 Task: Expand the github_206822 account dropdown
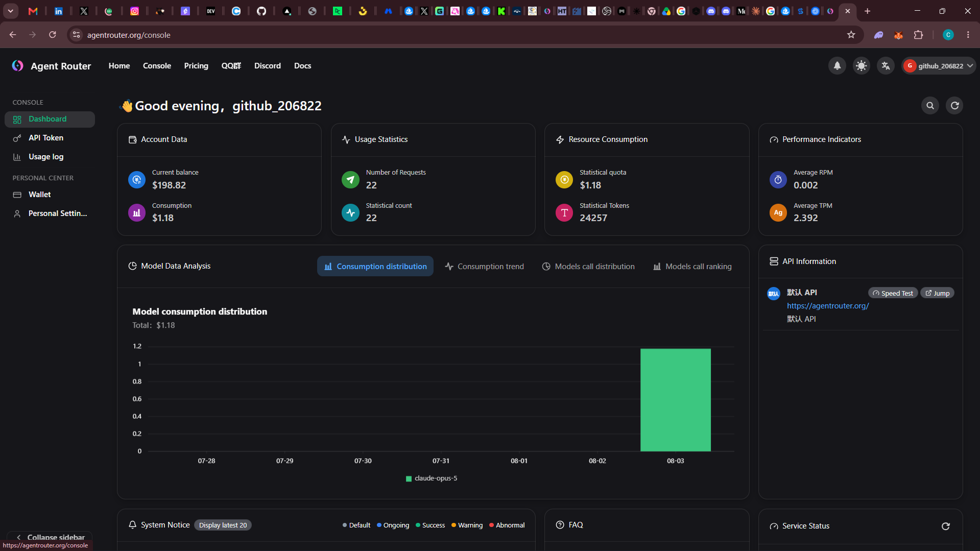[x=939, y=66]
